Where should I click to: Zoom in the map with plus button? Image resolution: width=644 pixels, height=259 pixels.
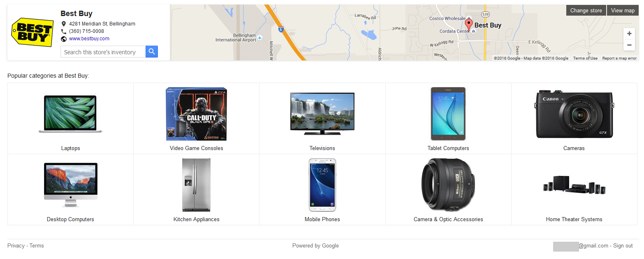[629, 34]
